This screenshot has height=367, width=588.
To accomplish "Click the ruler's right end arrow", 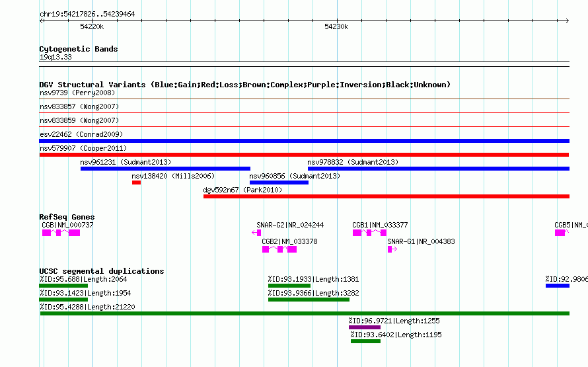I will click(x=567, y=21).
